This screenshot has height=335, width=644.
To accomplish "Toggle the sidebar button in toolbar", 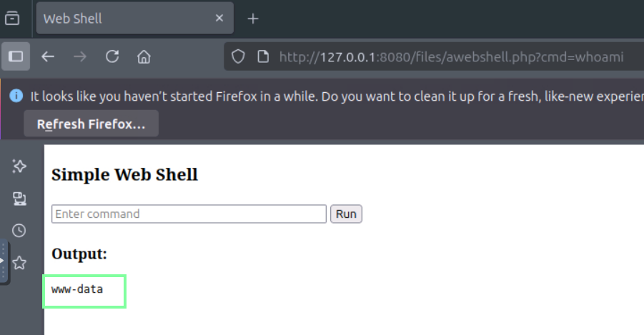I will [x=16, y=56].
